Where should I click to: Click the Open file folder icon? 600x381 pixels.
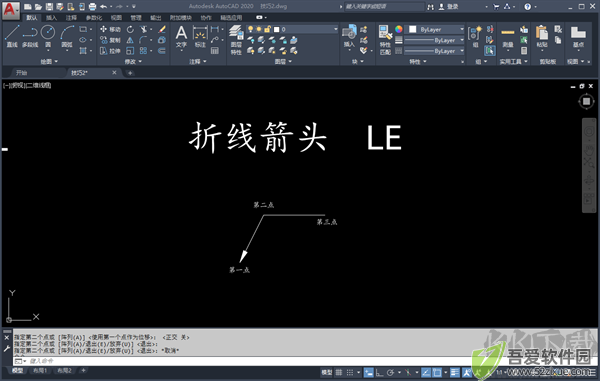click(38, 7)
